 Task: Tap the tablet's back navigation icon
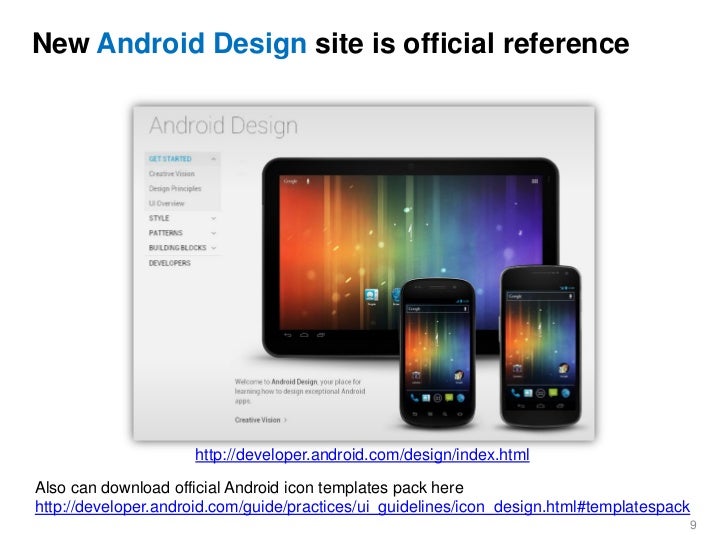(288, 335)
